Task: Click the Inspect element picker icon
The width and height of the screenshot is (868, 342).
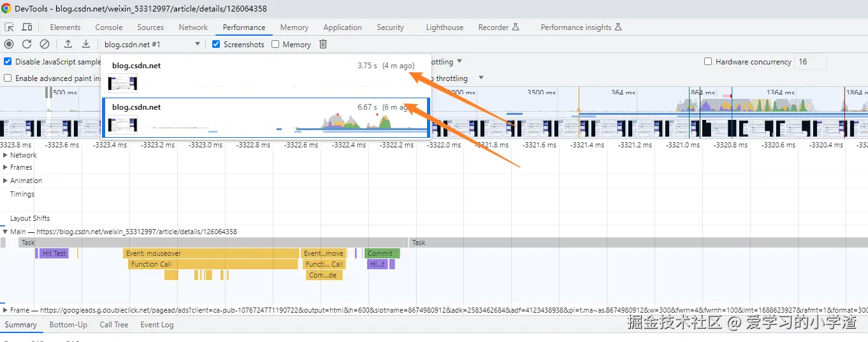Action: pyautogui.click(x=9, y=27)
